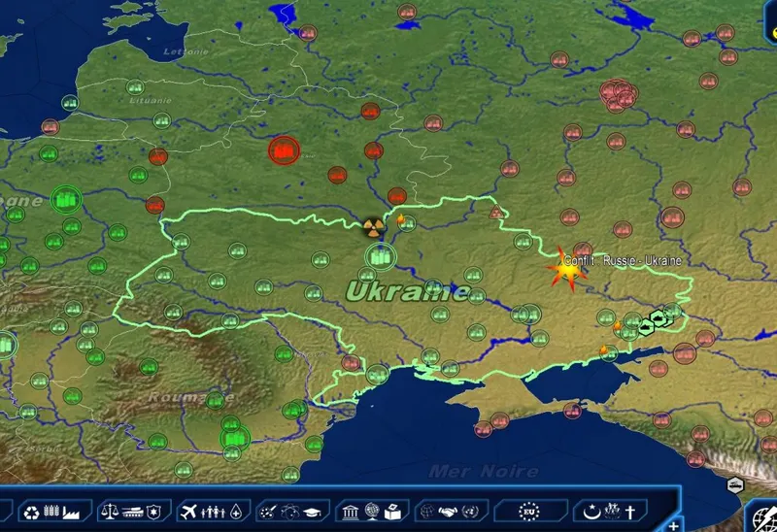Image resolution: width=777 pixels, height=532 pixels.
Task: Open the factory industry icon
Action: click(x=71, y=513)
